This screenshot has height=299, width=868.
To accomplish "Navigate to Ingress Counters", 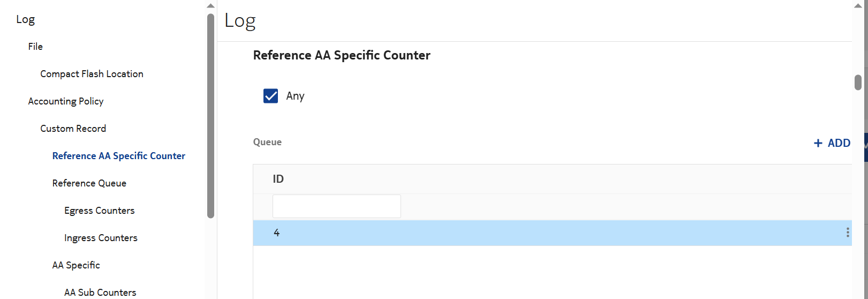I will pyautogui.click(x=101, y=238).
